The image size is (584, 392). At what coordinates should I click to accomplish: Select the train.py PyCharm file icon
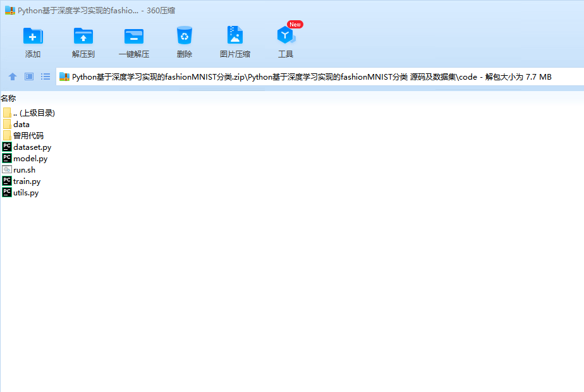coord(7,181)
